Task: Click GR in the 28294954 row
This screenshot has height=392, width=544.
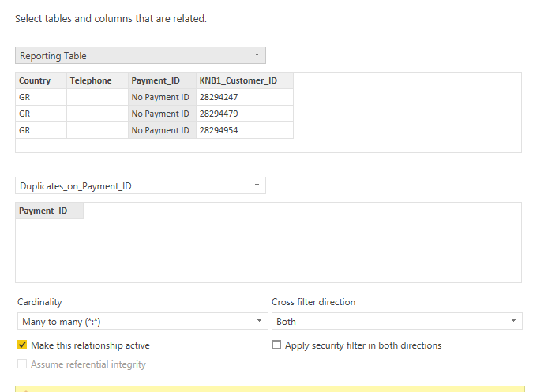Action: point(41,130)
